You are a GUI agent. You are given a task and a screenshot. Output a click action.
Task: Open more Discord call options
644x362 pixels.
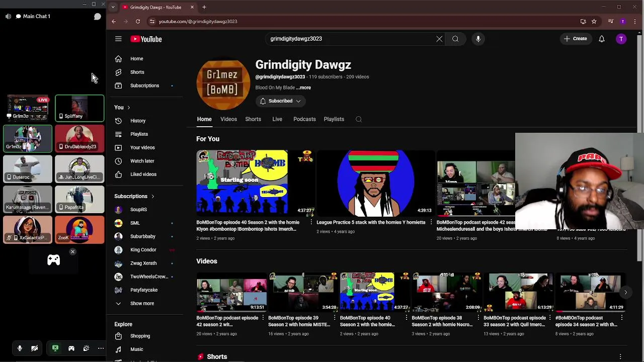(101, 348)
